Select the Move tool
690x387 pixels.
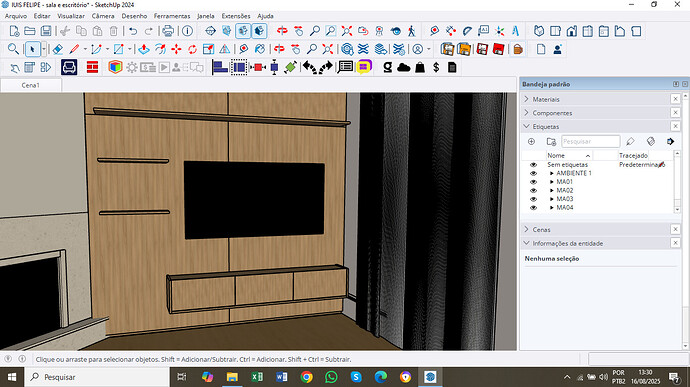tap(176, 49)
